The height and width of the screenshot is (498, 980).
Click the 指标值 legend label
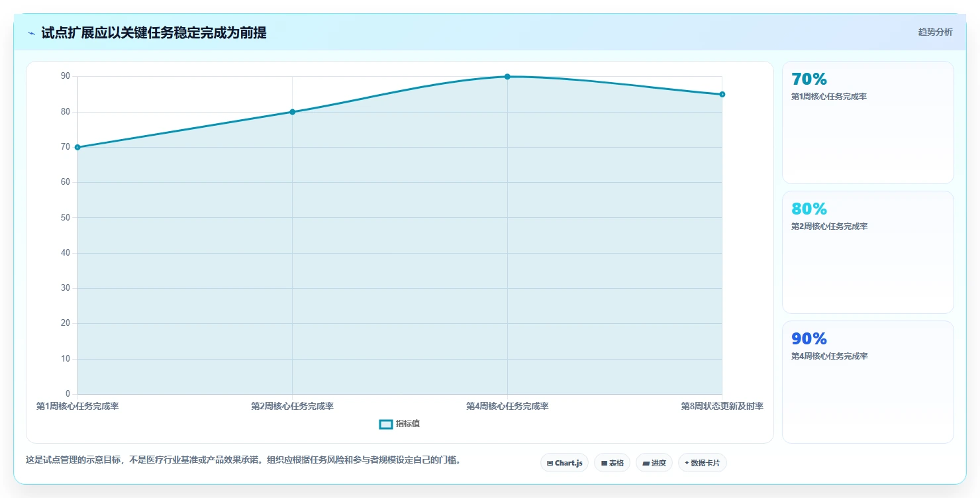coord(408,424)
